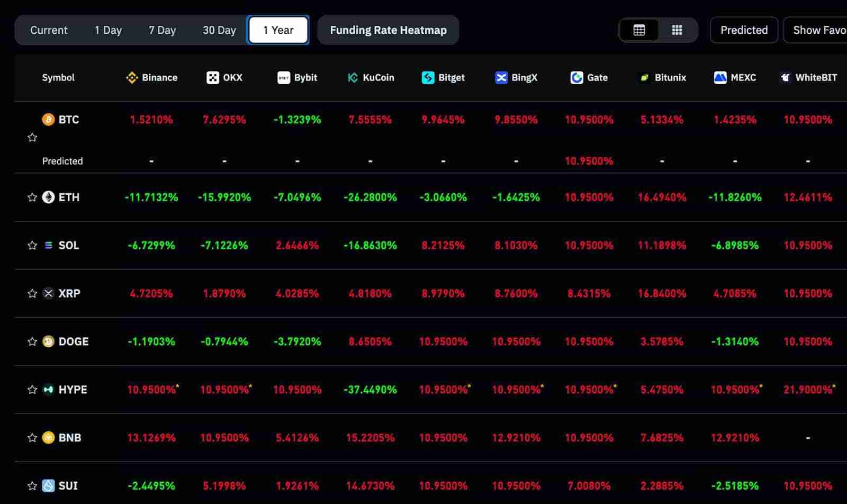Switch to the 7 Day tab
The image size is (847, 504).
coord(162,30)
